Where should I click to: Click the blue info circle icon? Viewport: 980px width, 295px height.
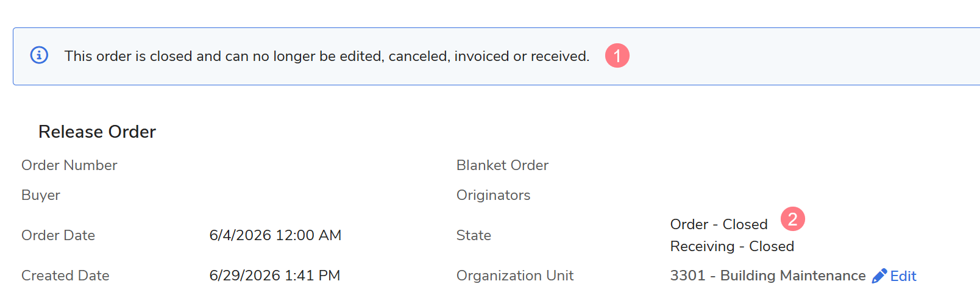(39, 55)
